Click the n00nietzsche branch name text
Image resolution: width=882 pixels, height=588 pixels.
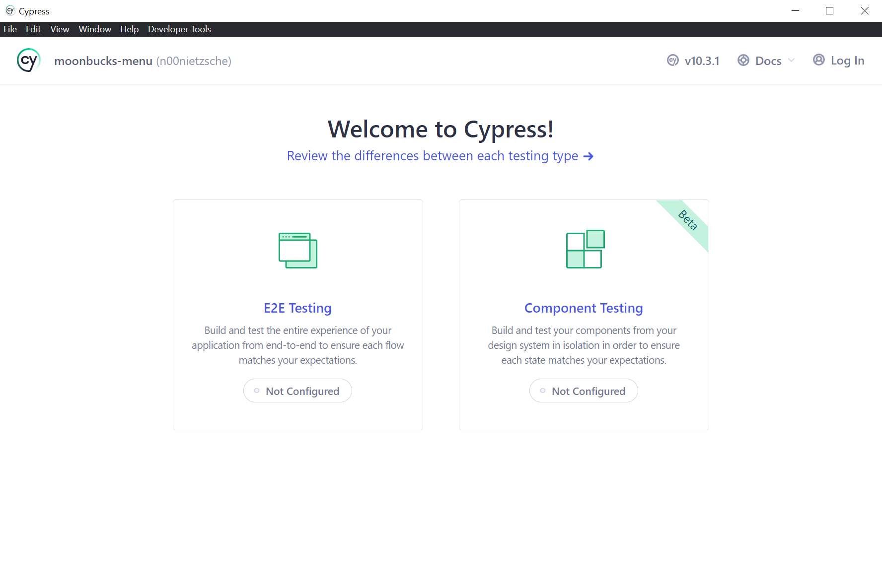[194, 61]
